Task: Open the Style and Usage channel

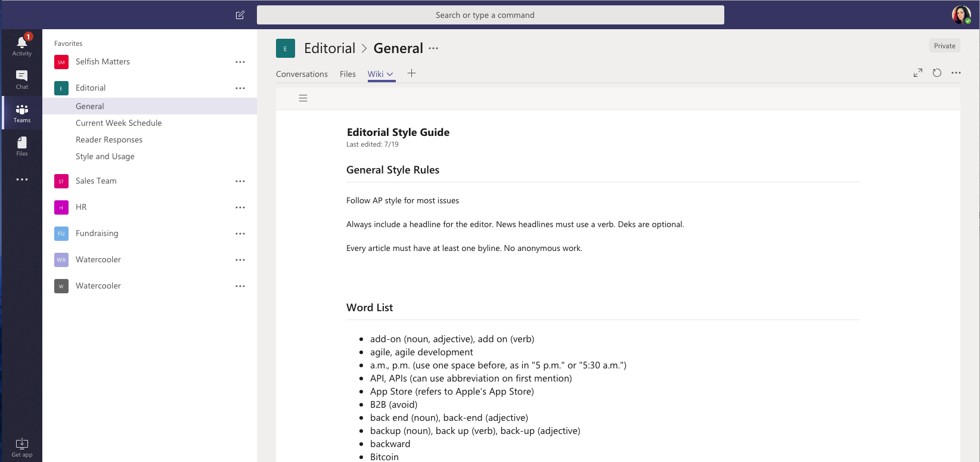Action: tap(105, 156)
